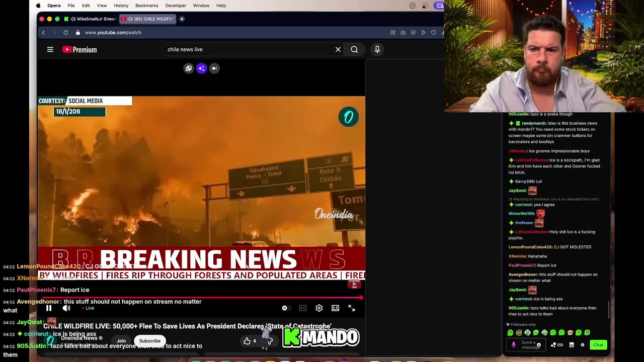Screen dimensions: 644x362
Task: Go to the YouTube Premium home logo
Action: 79,49
